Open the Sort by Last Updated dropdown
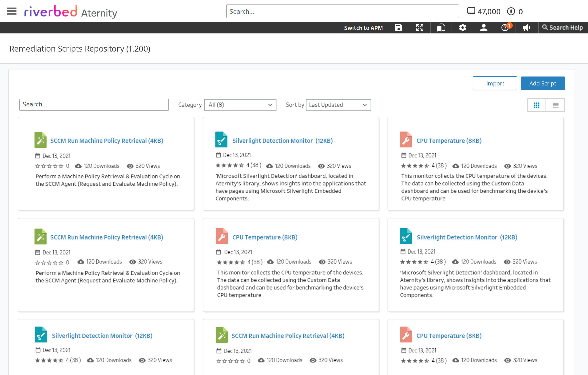 click(338, 105)
